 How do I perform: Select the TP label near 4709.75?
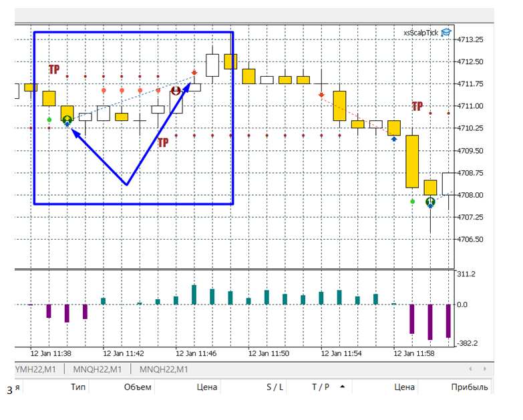[x=163, y=143]
